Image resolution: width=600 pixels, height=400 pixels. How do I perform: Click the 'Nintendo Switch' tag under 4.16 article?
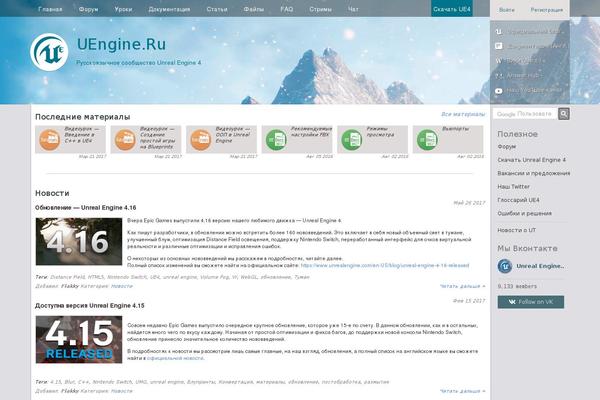[x=127, y=277]
